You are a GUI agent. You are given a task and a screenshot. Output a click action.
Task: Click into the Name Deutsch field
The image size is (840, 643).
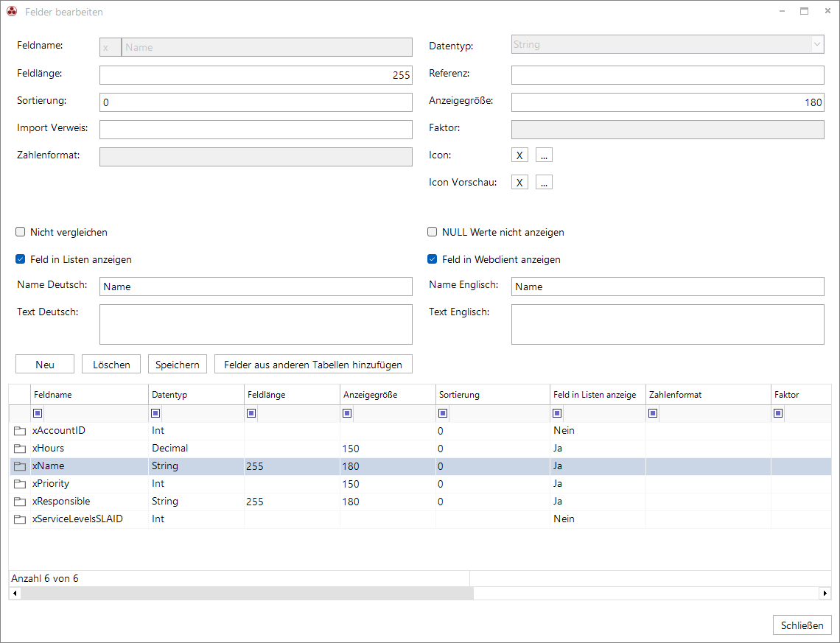[256, 287]
